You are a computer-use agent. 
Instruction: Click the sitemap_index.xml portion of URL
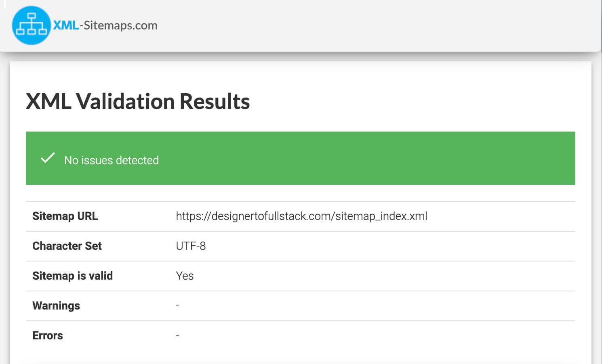(381, 216)
